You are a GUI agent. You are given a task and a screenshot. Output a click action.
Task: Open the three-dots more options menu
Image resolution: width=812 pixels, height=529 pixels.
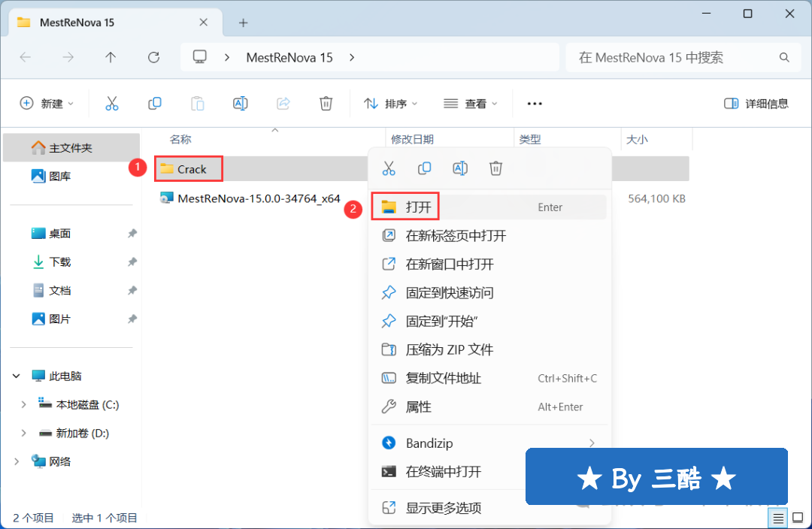pyautogui.click(x=535, y=104)
